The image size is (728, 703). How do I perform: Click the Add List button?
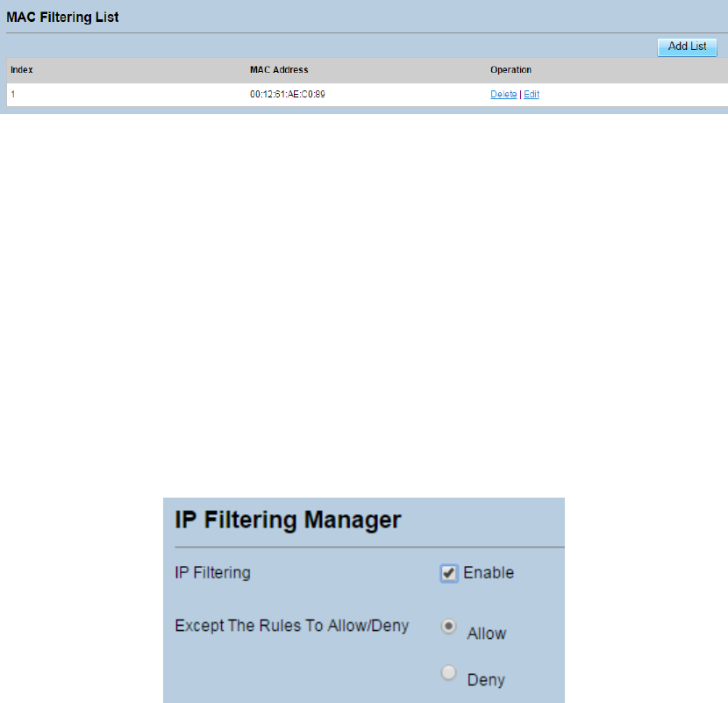(687, 47)
